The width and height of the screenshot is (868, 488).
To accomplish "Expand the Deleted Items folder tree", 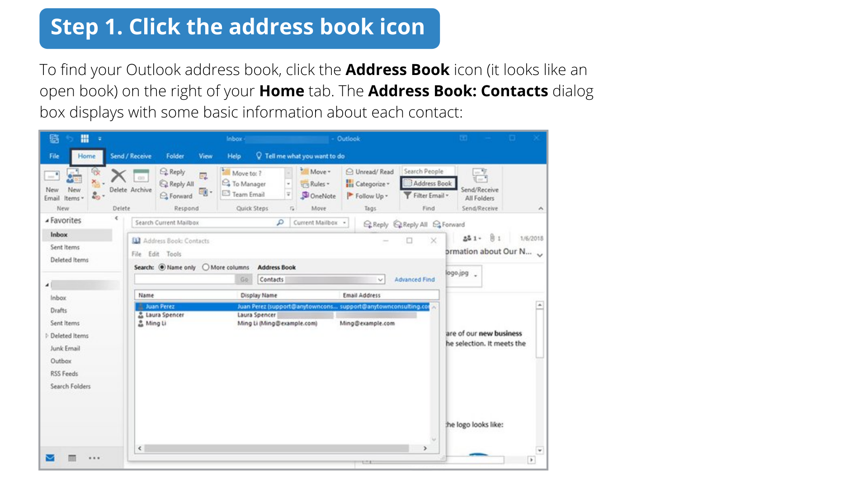I will click(x=47, y=336).
